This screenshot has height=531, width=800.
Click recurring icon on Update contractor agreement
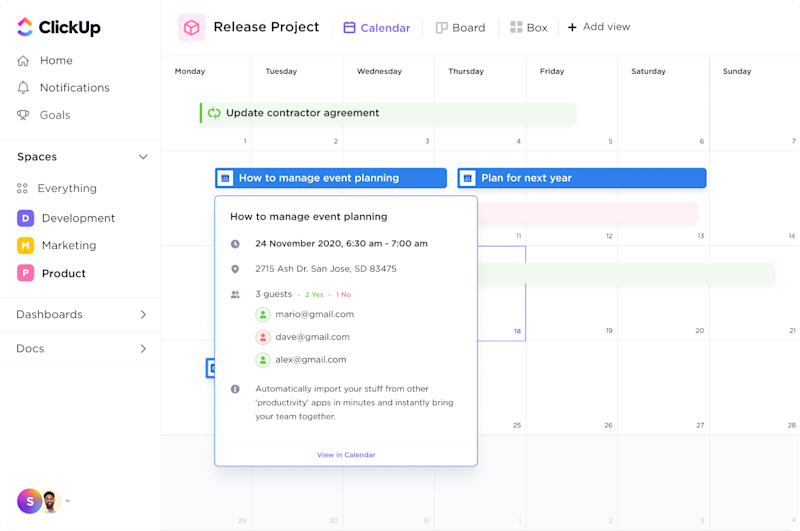[x=214, y=113]
